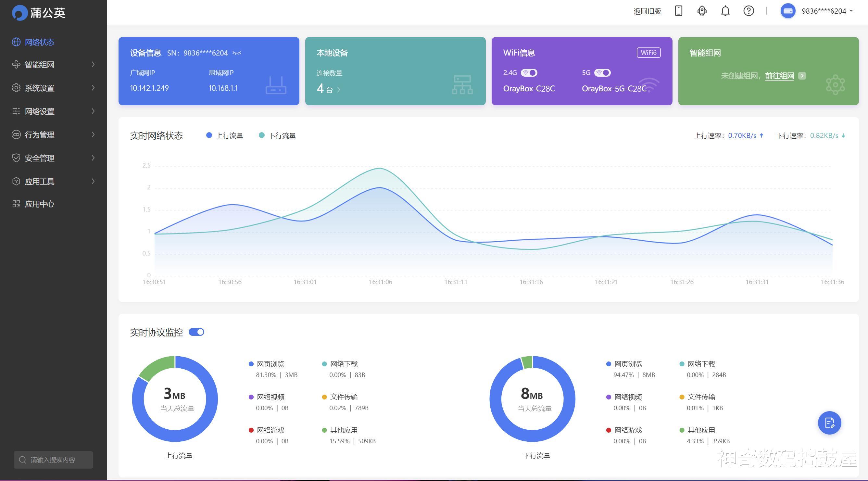
Task: Toggle the 上行流量 legend color dot
Action: pyautogui.click(x=209, y=135)
